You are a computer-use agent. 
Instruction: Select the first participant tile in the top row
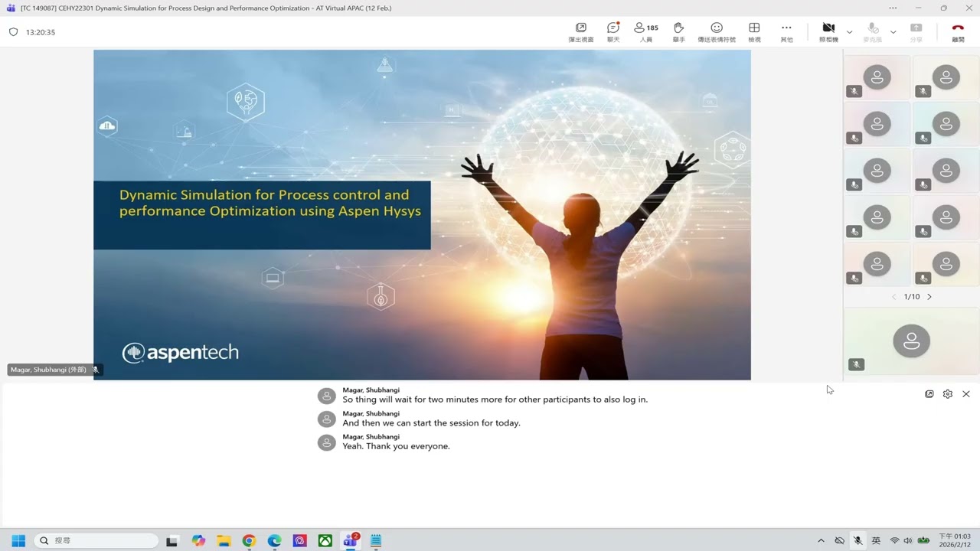(877, 77)
